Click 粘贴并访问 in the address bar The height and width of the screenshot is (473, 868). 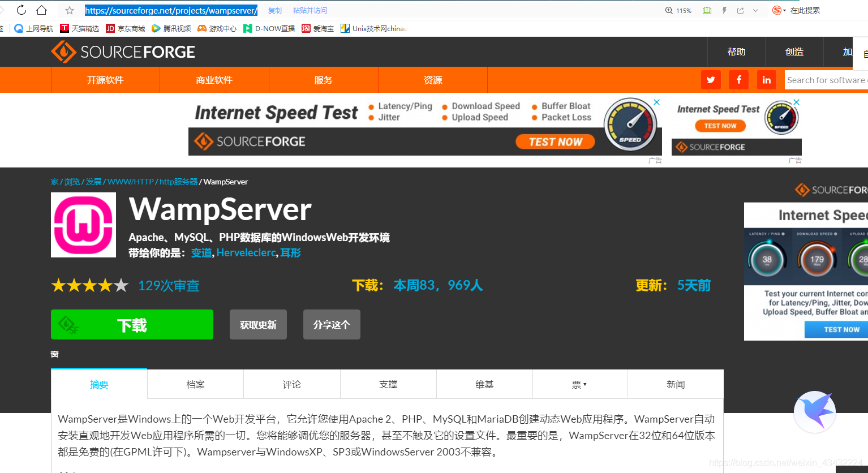coord(310,10)
